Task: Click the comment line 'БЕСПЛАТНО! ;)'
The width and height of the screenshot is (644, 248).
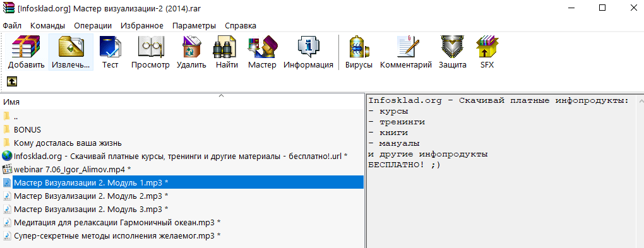Action: (x=404, y=165)
